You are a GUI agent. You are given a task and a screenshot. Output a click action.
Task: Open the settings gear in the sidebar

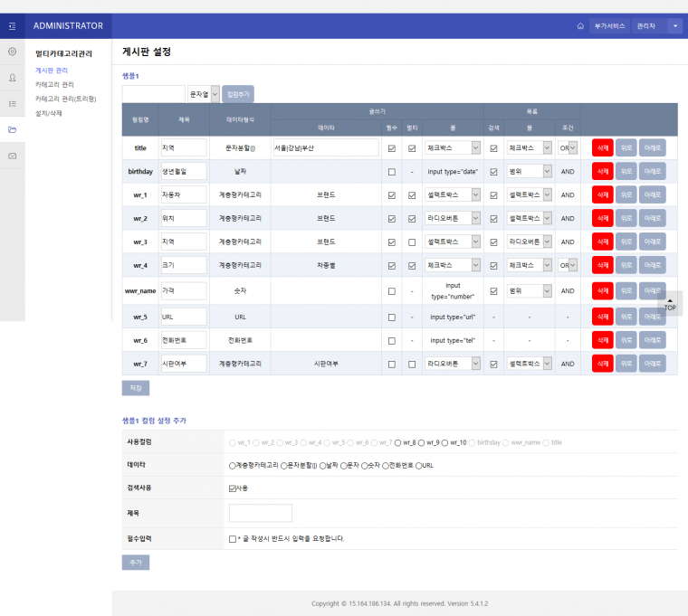click(12, 52)
